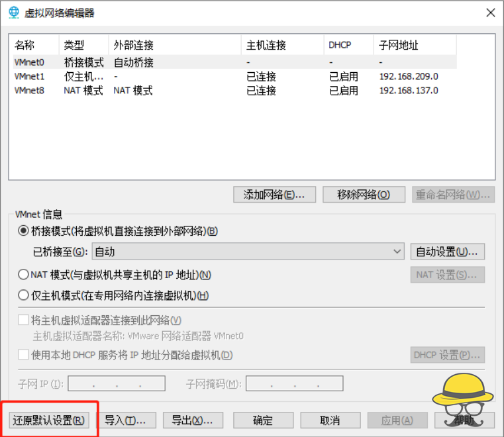Click 添加网络(E)... button

(x=274, y=195)
